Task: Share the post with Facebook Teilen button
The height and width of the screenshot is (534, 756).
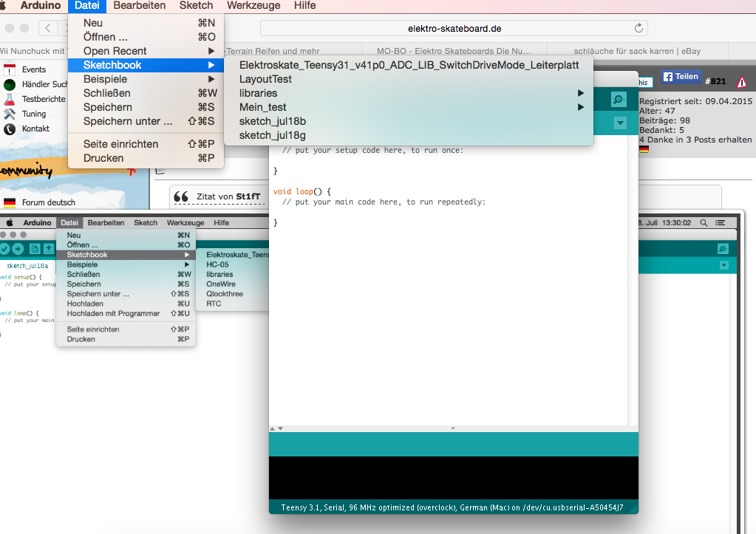Action: tap(681, 76)
